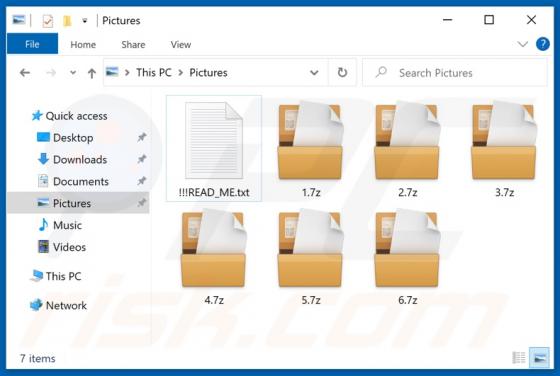Open the recent locations dropdown arrow
This screenshot has height=376, width=560.
[73, 72]
